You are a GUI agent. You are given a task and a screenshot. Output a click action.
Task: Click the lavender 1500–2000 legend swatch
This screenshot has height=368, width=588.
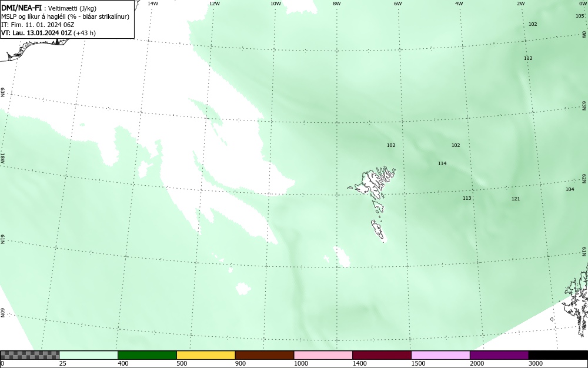(x=440, y=355)
